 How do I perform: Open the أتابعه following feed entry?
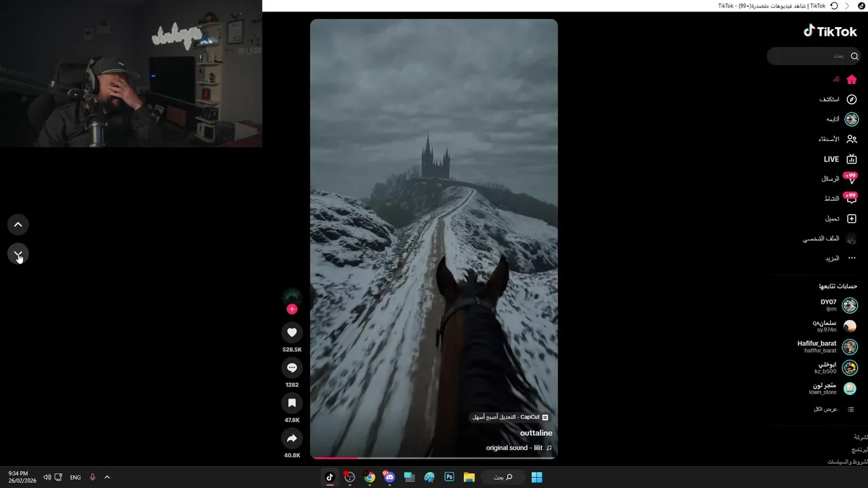(x=842, y=119)
